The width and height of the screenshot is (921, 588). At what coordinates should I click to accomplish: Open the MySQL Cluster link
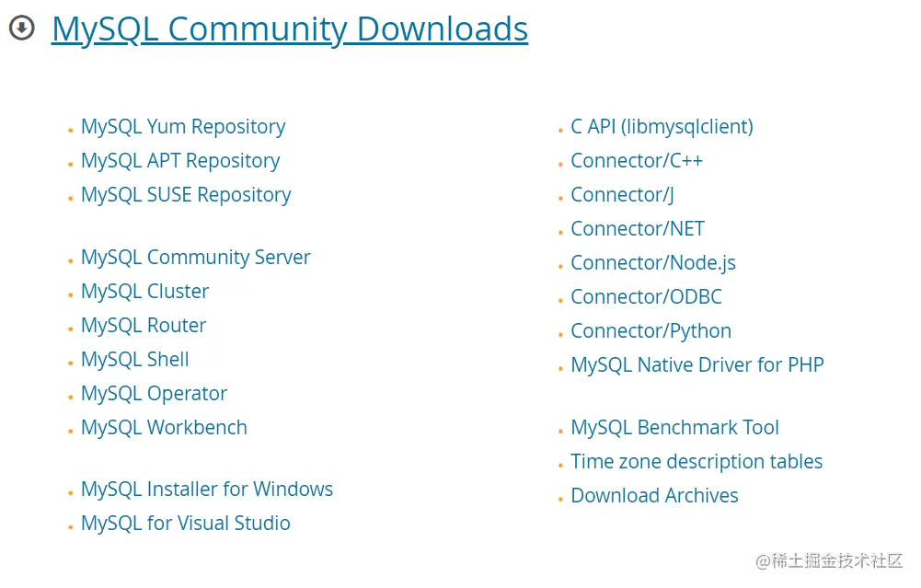(144, 292)
